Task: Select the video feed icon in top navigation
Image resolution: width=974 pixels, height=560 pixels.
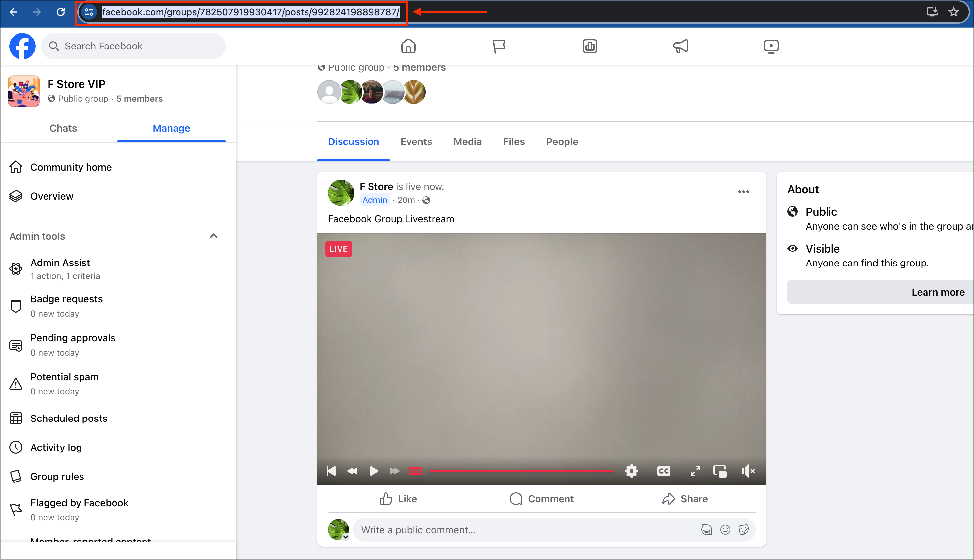Action: (x=771, y=46)
